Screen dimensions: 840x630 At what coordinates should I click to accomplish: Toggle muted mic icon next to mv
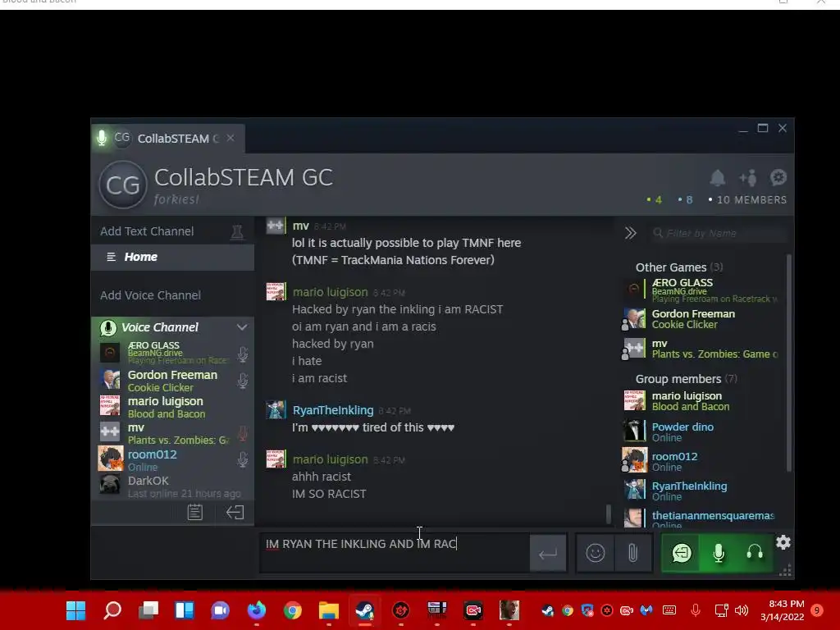pos(243,433)
